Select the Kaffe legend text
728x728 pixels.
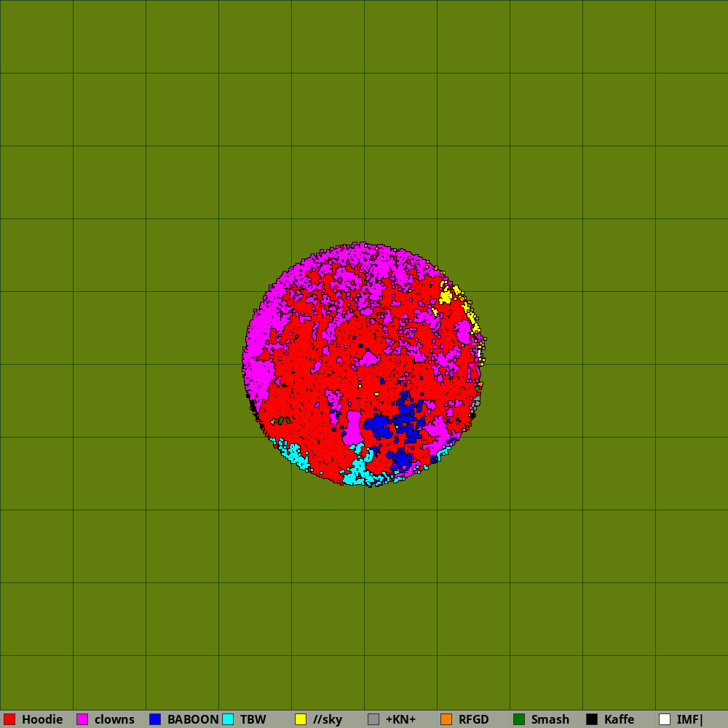pos(619,719)
